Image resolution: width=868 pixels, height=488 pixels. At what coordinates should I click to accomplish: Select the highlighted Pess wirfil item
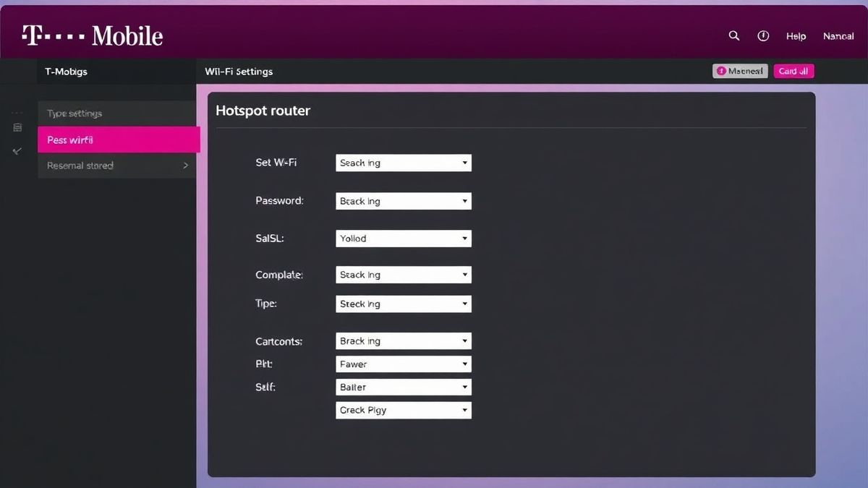[119, 140]
